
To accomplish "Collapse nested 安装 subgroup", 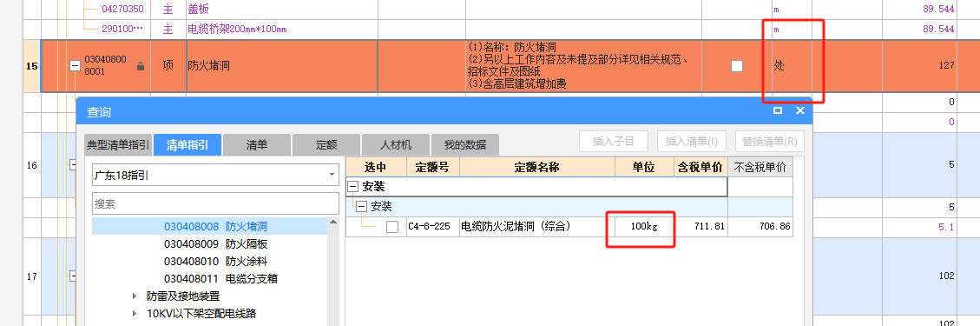I will 360,206.
